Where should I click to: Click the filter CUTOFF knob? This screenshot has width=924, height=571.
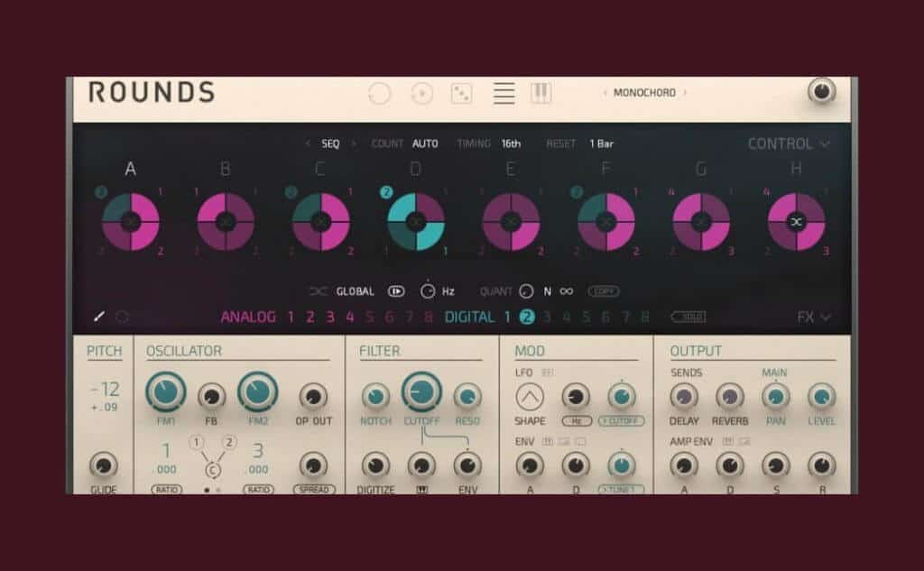click(421, 391)
